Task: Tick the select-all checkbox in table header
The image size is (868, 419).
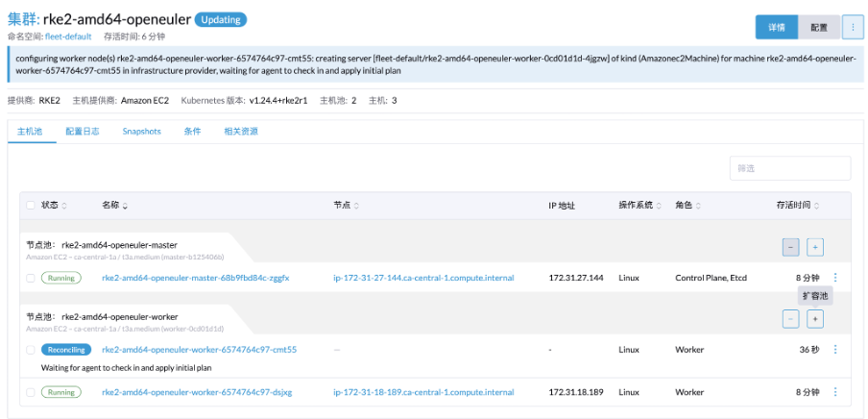Action: 31,206
